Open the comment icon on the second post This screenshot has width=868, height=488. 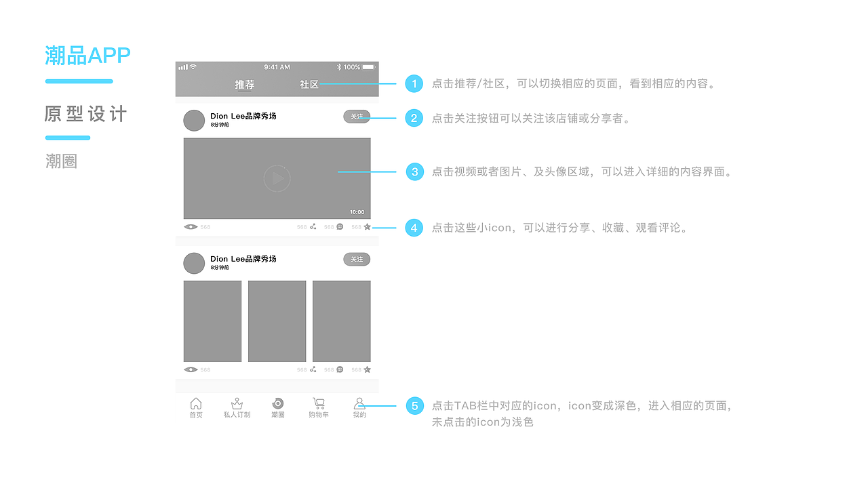pos(339,370)
